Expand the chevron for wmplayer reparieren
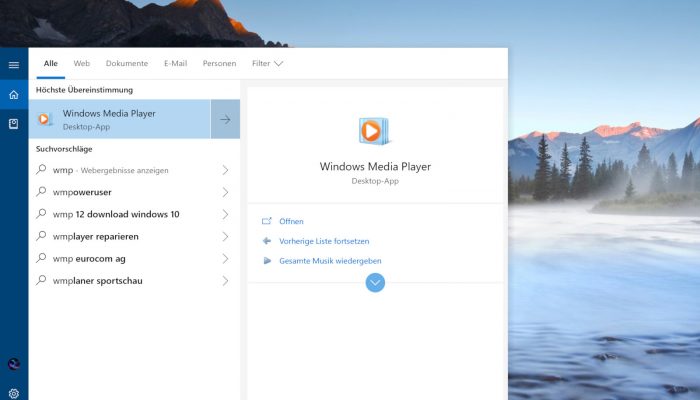700x400 pixels. 225,237
